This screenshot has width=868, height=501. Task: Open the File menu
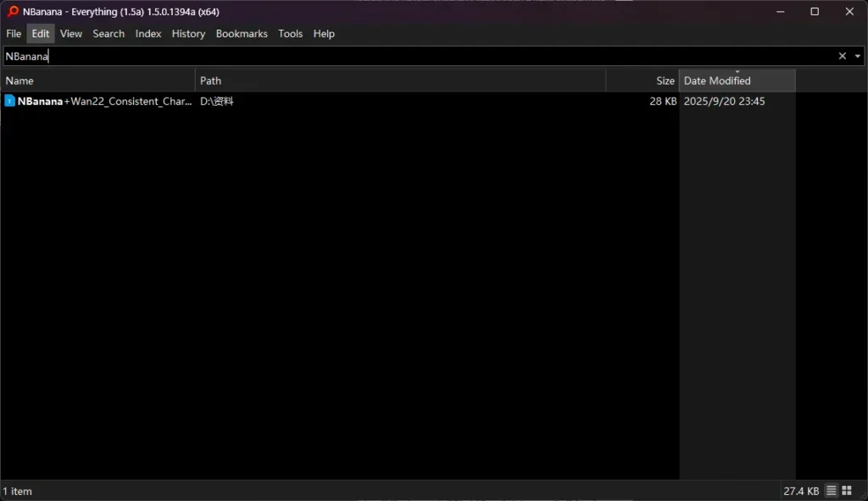tap(14, 34)
